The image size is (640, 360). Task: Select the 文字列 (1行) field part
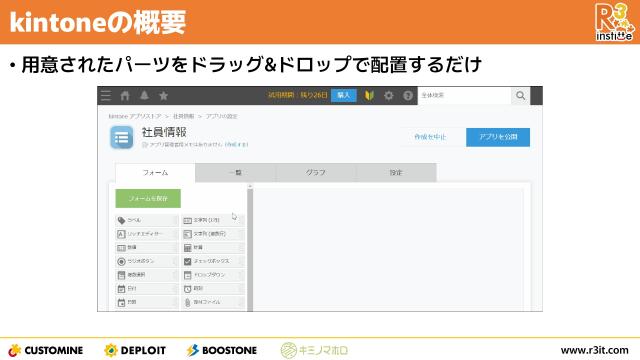point(213,220)
